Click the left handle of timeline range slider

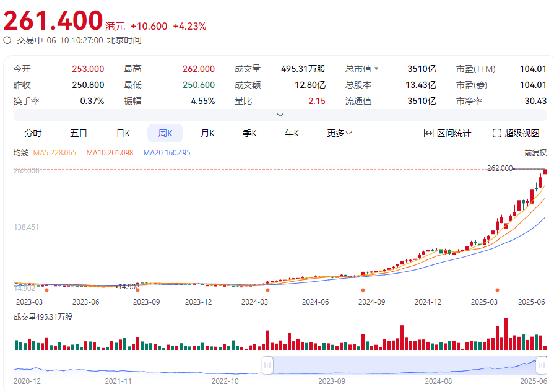point(267,365)
